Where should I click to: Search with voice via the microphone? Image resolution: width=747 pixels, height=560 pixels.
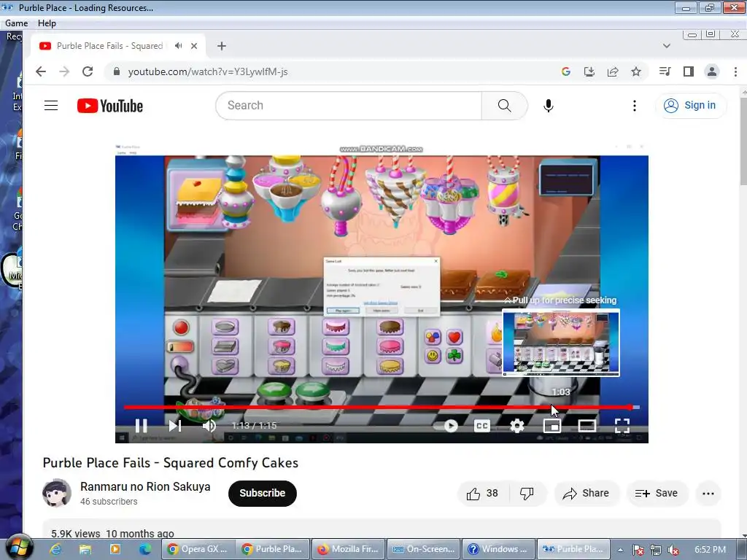coord(549,105)
